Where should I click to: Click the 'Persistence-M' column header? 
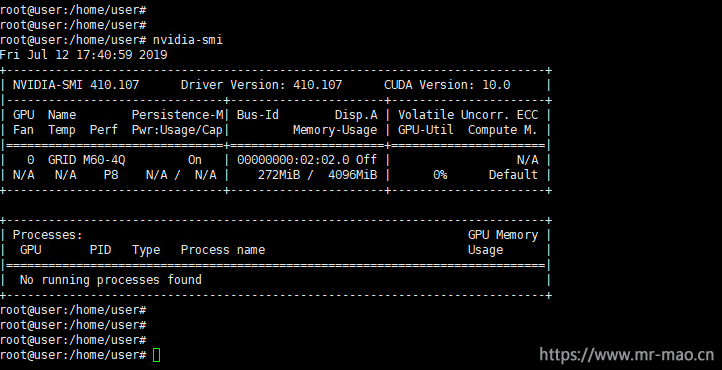coord(177,115)
